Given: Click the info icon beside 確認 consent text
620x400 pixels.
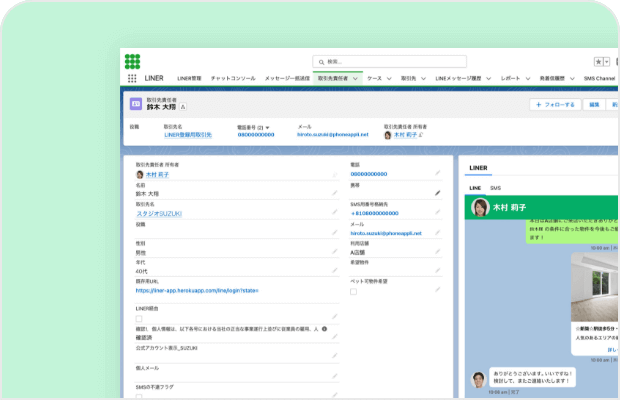Looking at the screenshot, I should [326, 328].
